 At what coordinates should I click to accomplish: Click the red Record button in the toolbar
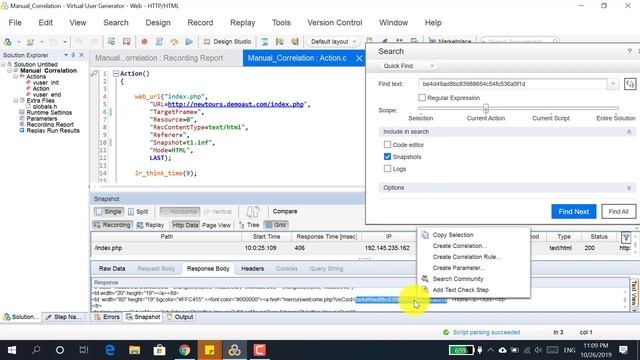[x=144, y=42]
